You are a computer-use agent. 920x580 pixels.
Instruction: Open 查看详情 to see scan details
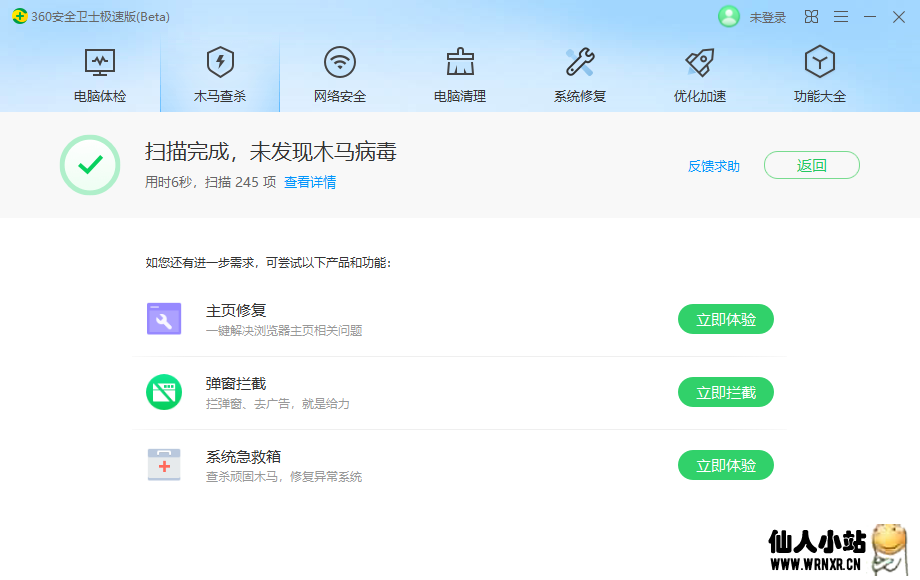311,185
